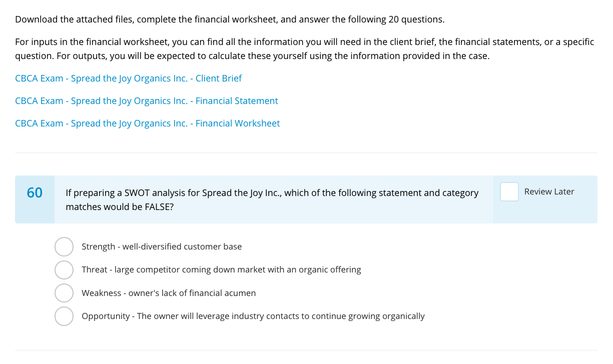Tick the Review Later checkbox

[509, 192]
